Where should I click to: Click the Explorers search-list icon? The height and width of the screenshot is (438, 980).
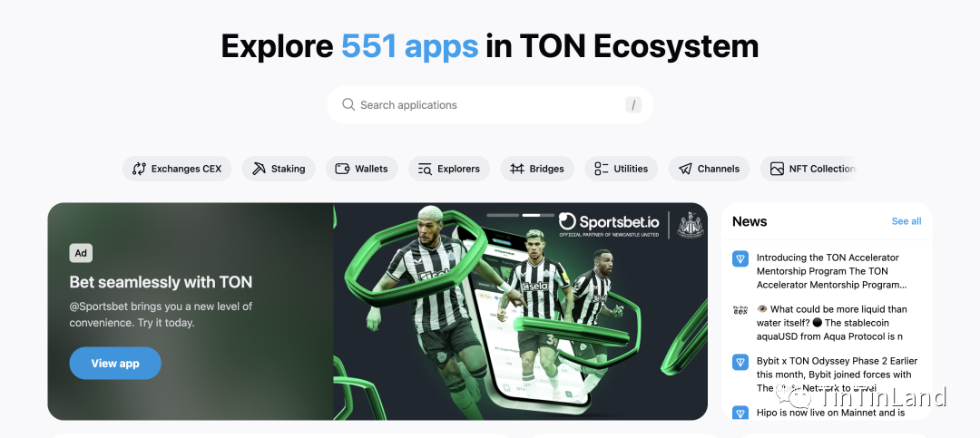pyautogui.click(x=425, y=169)
